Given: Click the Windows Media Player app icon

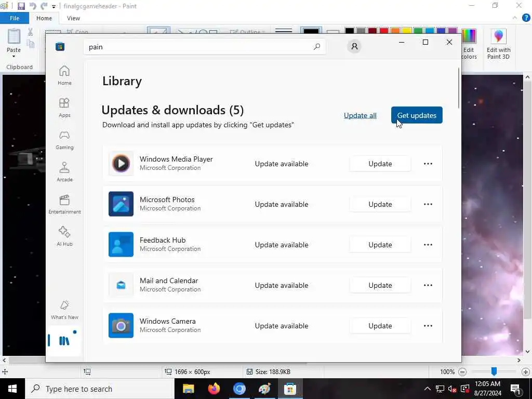Looking at the screenshot, I should click(121, 164).
